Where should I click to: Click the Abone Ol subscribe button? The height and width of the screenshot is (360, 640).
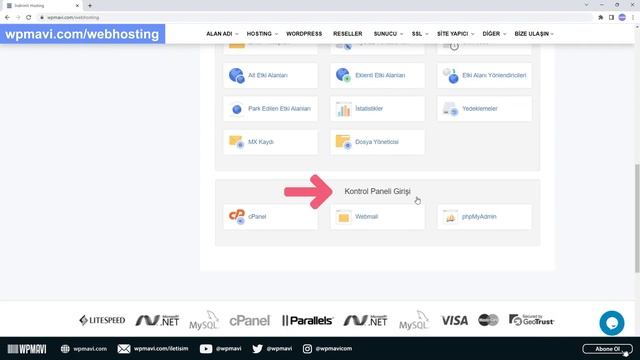(607, 349)
